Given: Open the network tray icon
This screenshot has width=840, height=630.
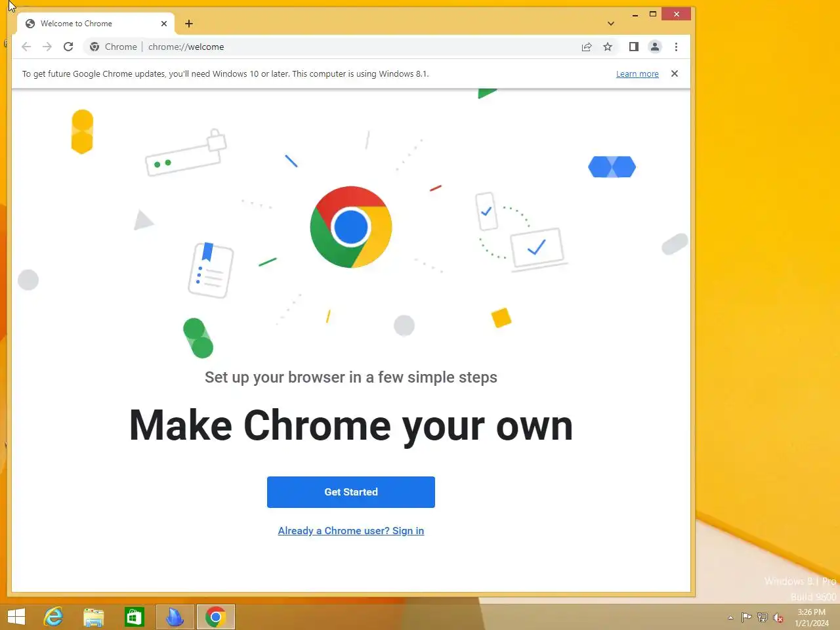Looking at the screenshot, I should [x=762, y=617].
